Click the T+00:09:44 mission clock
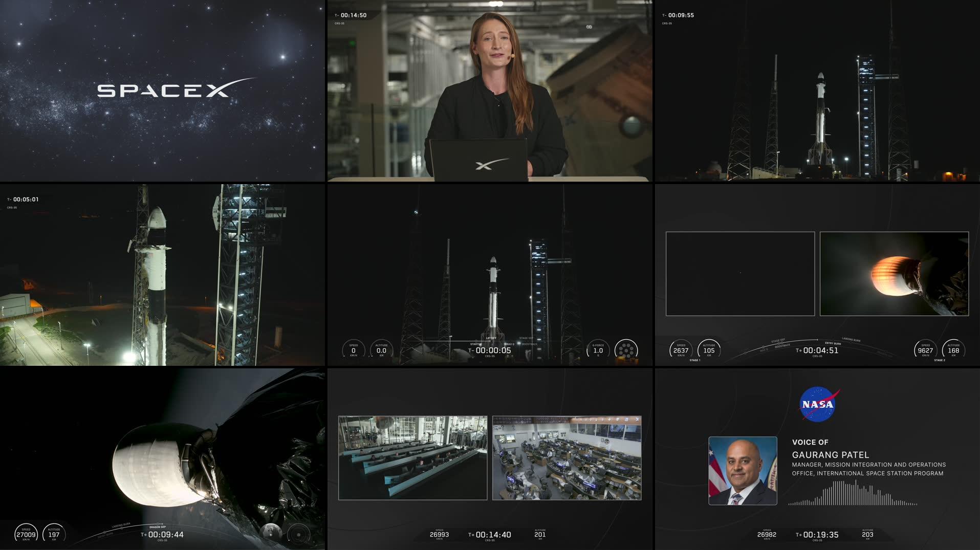 (162, 535)
